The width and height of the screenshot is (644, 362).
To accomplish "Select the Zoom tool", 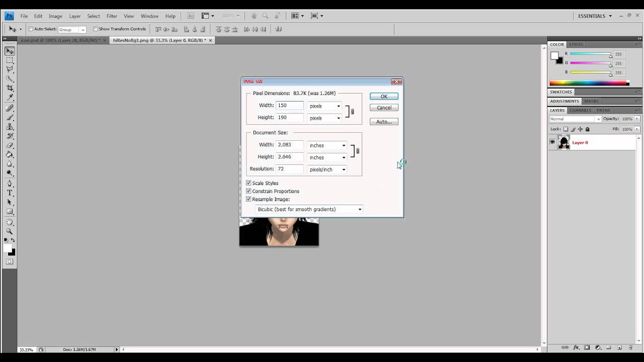I will tap(10, 232).
